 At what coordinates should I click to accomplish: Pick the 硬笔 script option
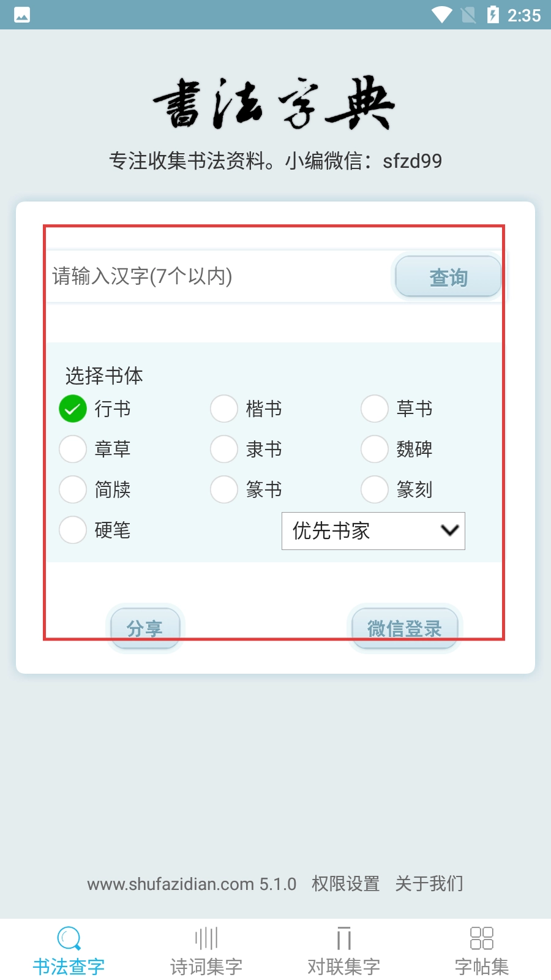click(x=73, y=530)
